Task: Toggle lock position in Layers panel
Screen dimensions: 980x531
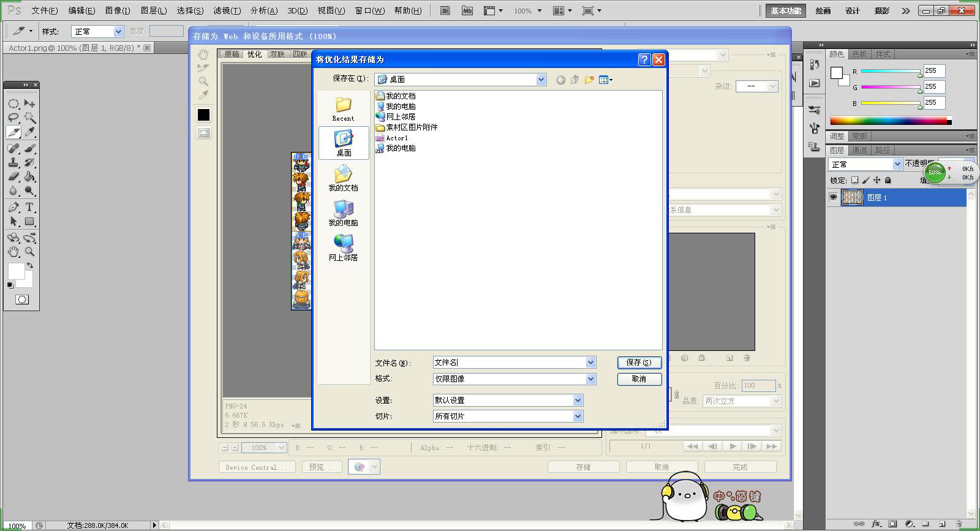Action: [876, 180]
